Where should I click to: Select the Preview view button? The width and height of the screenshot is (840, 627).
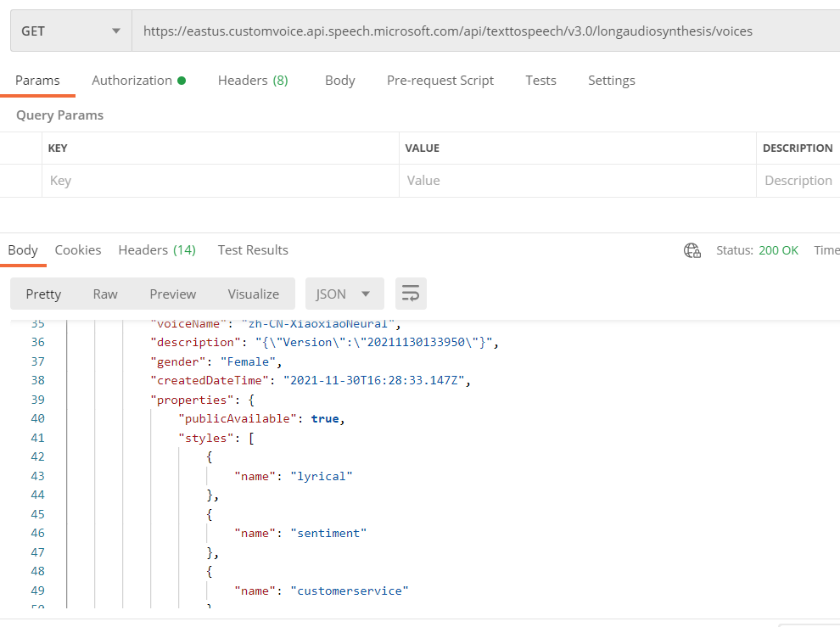[x=172, y=294]
